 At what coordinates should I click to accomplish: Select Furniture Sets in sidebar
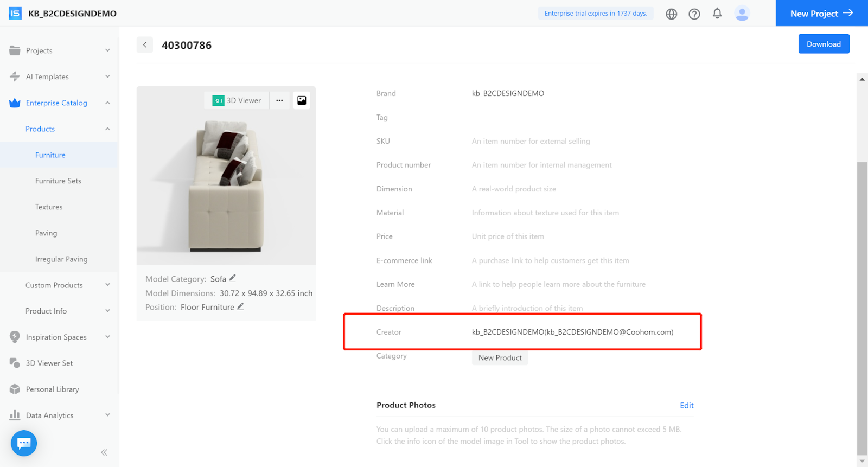click(58, 181)
